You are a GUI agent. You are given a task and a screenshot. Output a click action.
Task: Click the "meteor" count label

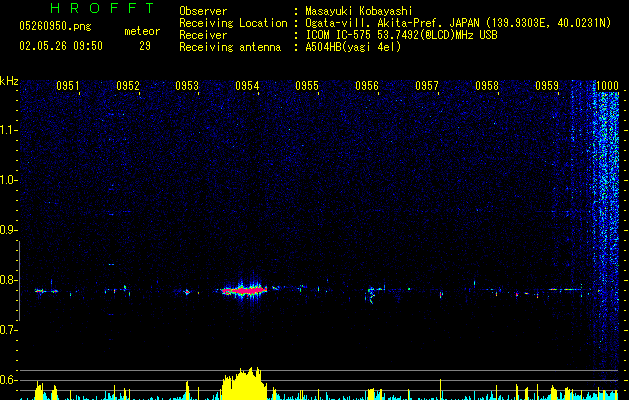(x=142, y=31)
